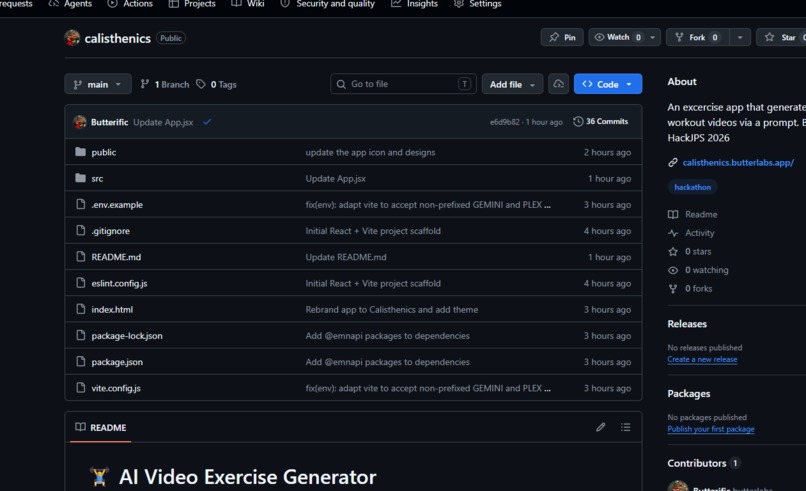Screen dimensions: 806x491
Task: Click the commit status checkmark icon
Action: point(207,122)
